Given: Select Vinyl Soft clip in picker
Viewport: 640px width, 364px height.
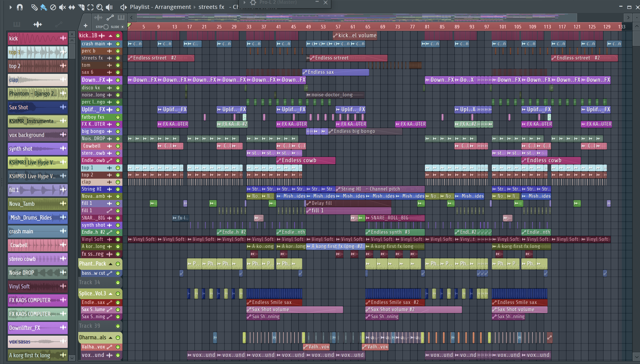Looking at the screenshot, I should coord(38,286).
